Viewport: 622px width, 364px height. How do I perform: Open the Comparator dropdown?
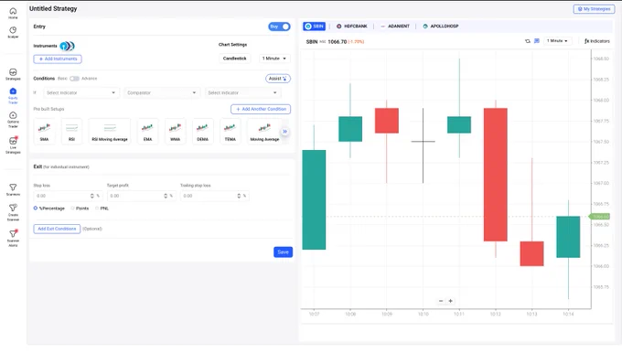click(162, 92)
